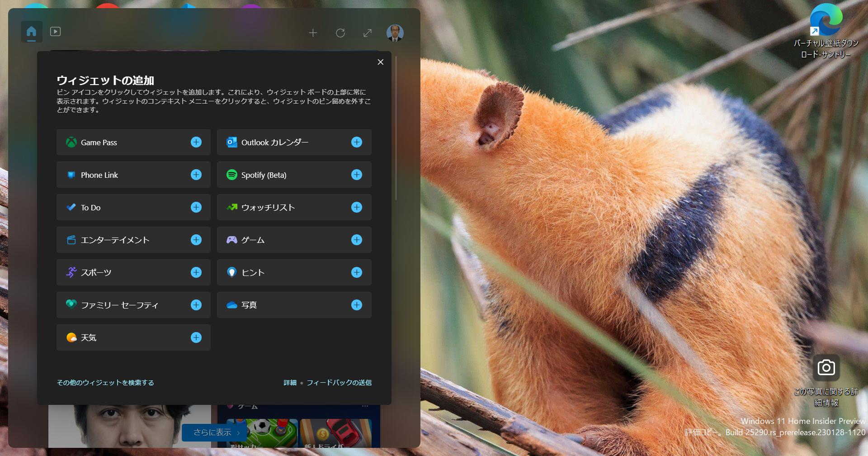Image resolution: width=868 pixels, height=456 pixels.
Task: Click the camera icon about this photo
Action: click(826, 367)
